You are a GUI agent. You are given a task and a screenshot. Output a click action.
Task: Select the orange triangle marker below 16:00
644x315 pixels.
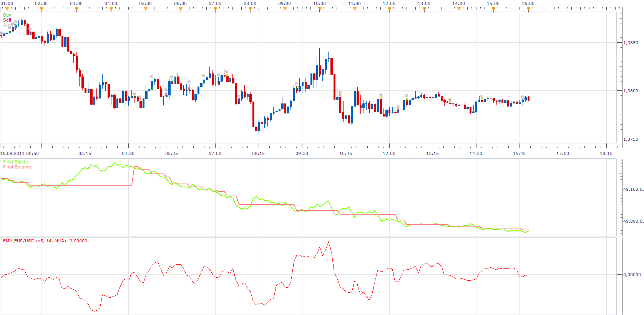point(528,10)
